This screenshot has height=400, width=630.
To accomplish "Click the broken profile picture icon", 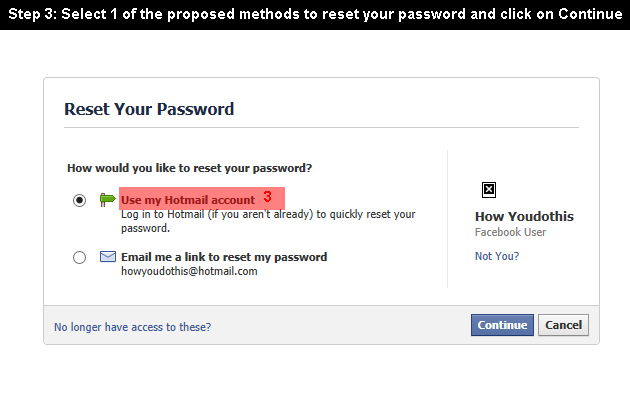I will 489,190.
